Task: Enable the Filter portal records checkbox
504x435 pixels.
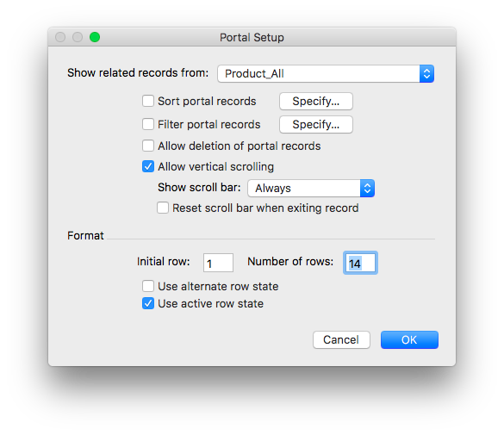Action: click(x=148, y=124)
